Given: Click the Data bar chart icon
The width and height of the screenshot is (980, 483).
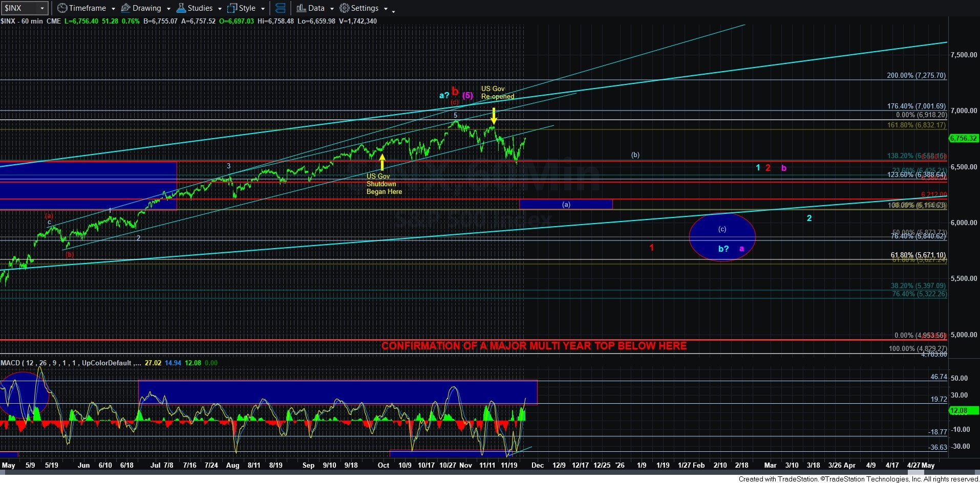Looking at the screenshot, I should coord(301,8).
